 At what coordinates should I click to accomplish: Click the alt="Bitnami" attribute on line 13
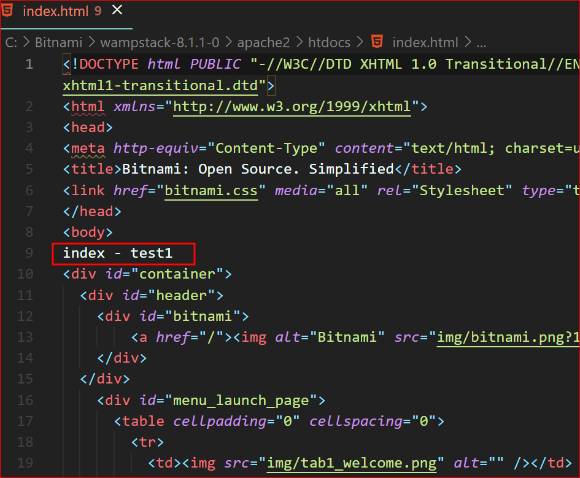pyautogui.click(x=330, y=337)
